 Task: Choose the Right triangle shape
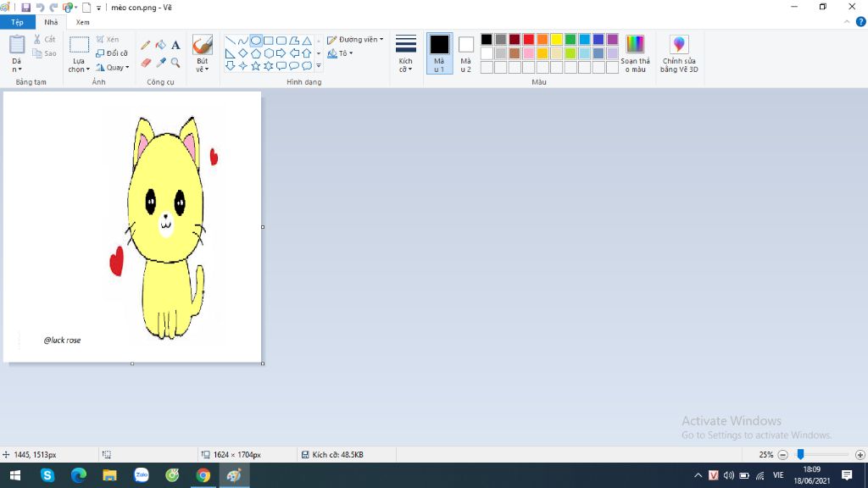231,53
